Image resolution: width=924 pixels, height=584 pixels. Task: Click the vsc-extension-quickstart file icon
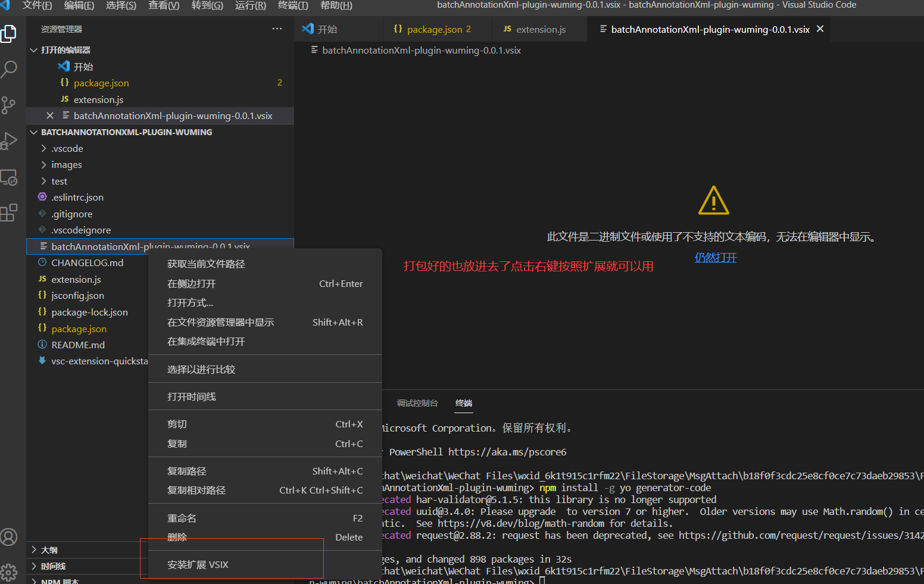(42, 360)
